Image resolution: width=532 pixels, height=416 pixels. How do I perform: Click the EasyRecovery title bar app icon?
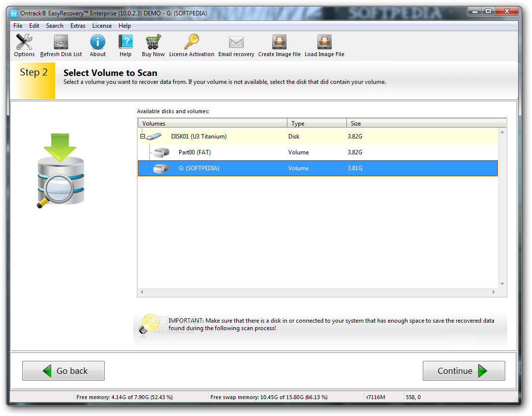13,13
